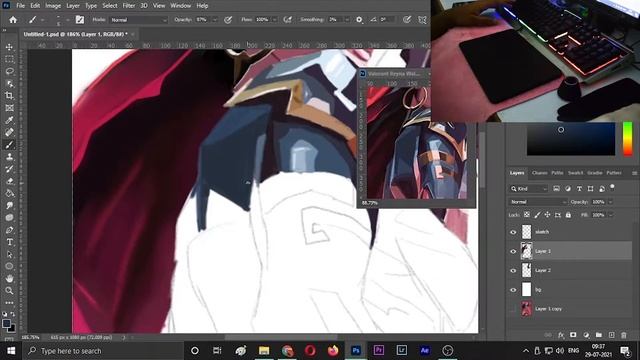Open the brush Opacity slider dropdown
The height and width of the screenshot is (360, 640).
pos(215,20)
